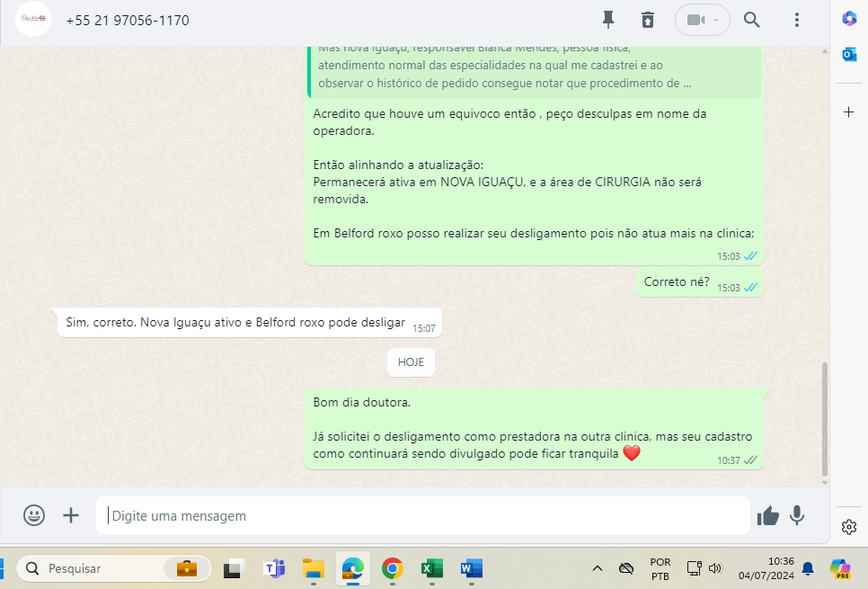Viewport: 868px width, 589px height.
Task: Add a new sidebar app with plus
Action: [848, 112]
